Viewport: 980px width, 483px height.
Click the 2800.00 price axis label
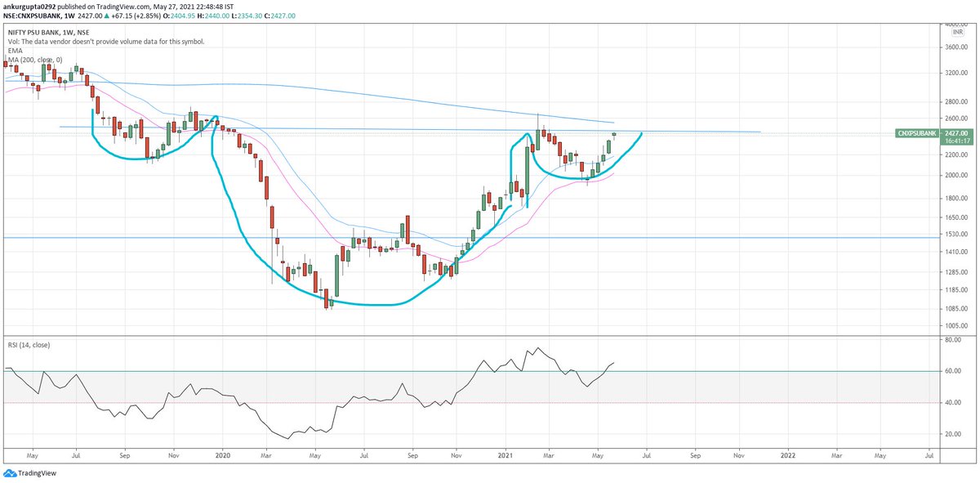tap(956, 102)
